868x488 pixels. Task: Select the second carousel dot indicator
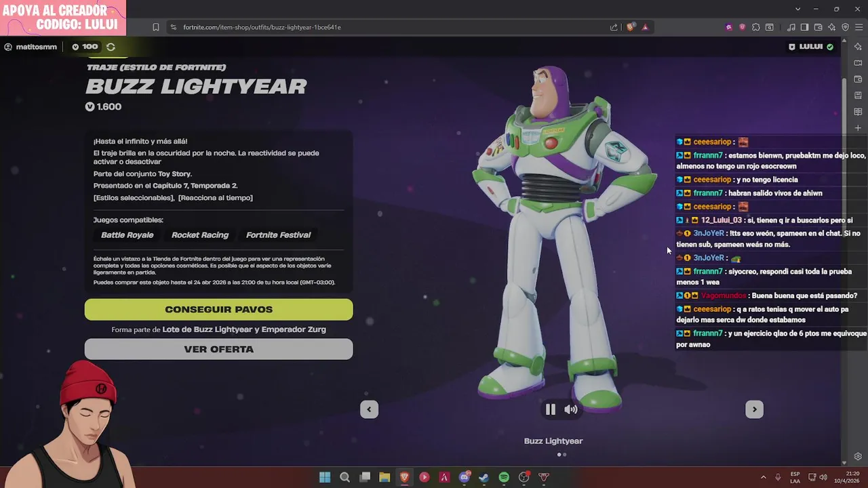click(565, 455)
